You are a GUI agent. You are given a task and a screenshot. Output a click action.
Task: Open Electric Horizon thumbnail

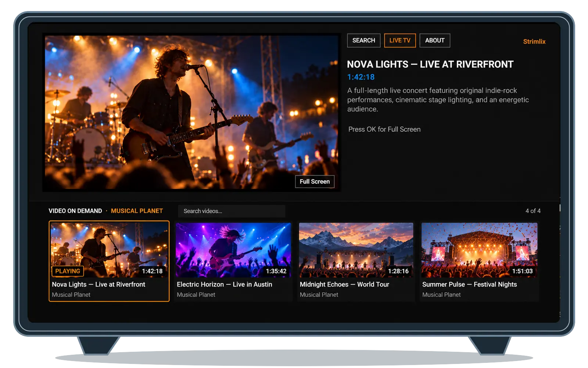[x=233, y=250]
